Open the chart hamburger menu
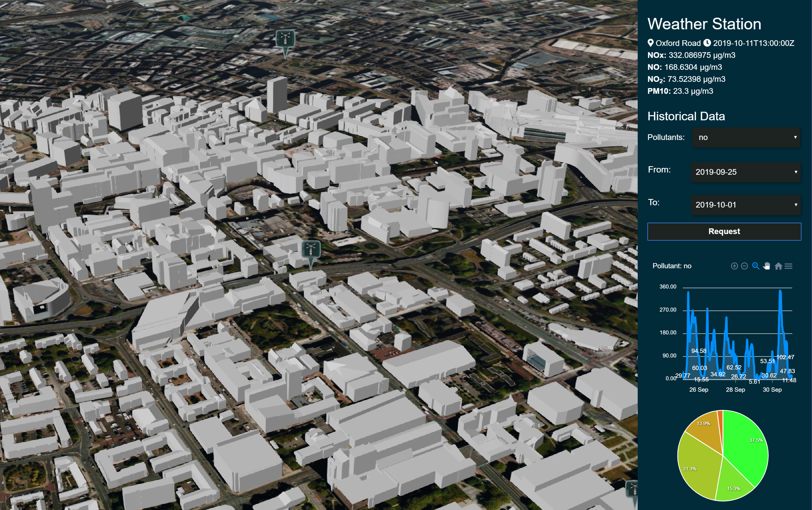The height and width of the screenshot is (510, 812). [788, 266]
